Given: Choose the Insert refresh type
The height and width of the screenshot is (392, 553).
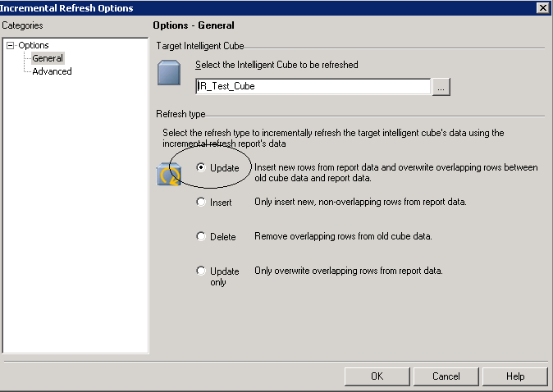Looking at the screenshot, I should pyautogui.click(x=201, y=202).
